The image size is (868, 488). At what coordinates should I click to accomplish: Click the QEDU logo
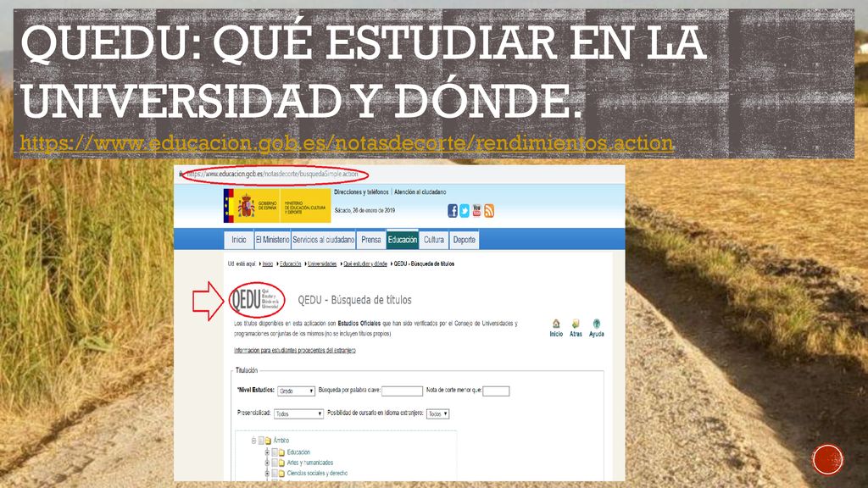(x=256, y=300)
